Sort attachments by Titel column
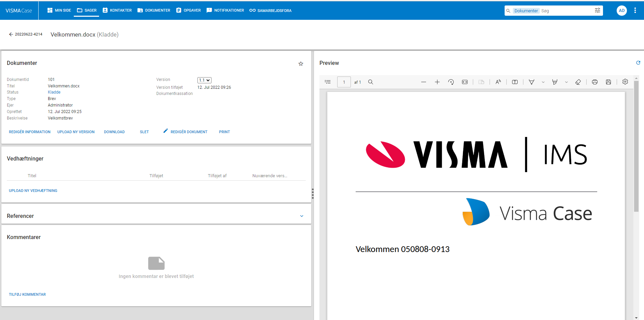 [x=32, y=176]
